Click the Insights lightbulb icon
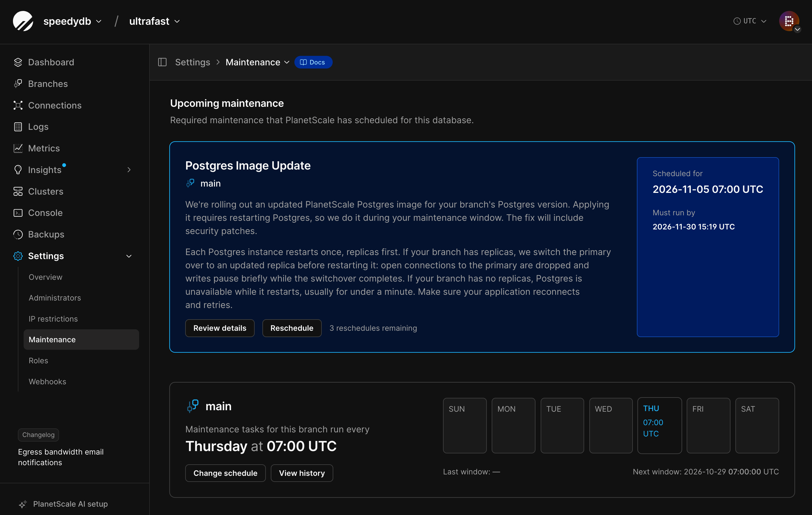This screenshot has height=515, width=812. coord(18,170)
